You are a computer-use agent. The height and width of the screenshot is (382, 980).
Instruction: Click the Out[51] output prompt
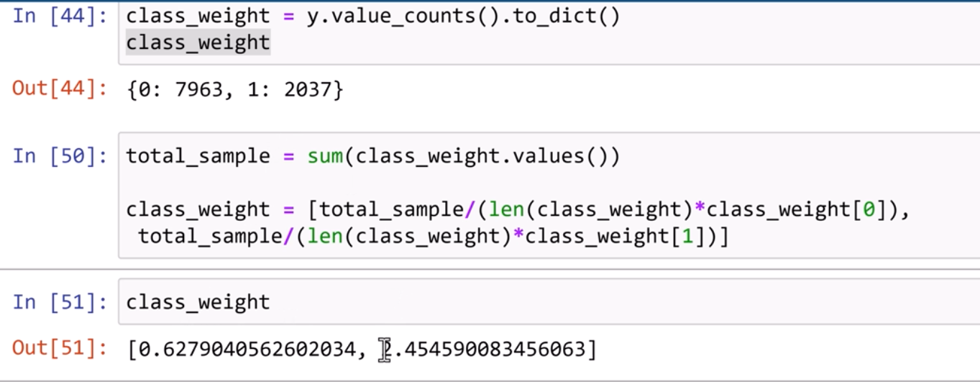59,349
